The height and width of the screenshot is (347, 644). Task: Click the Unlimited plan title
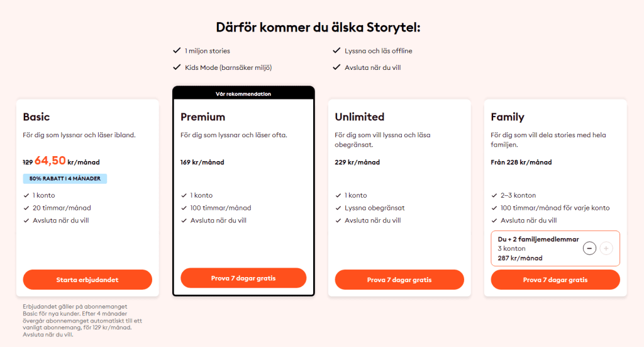[x=359, y=117]
